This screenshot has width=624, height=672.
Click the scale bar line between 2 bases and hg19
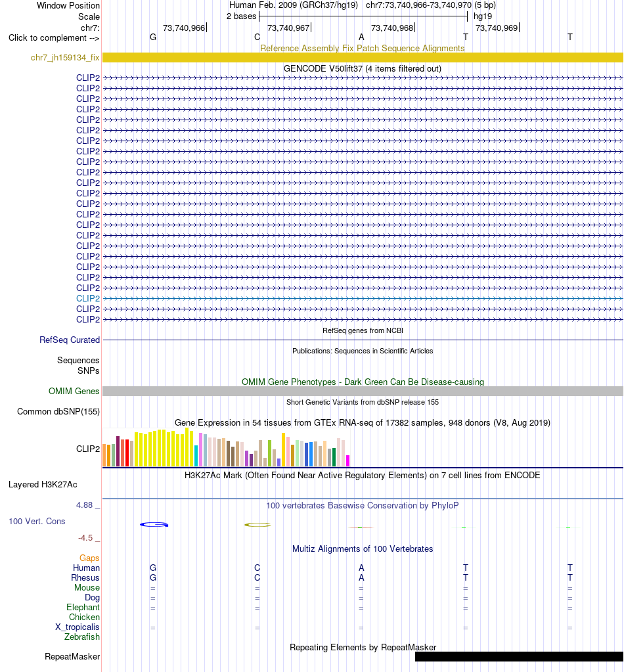coord(363,16)
